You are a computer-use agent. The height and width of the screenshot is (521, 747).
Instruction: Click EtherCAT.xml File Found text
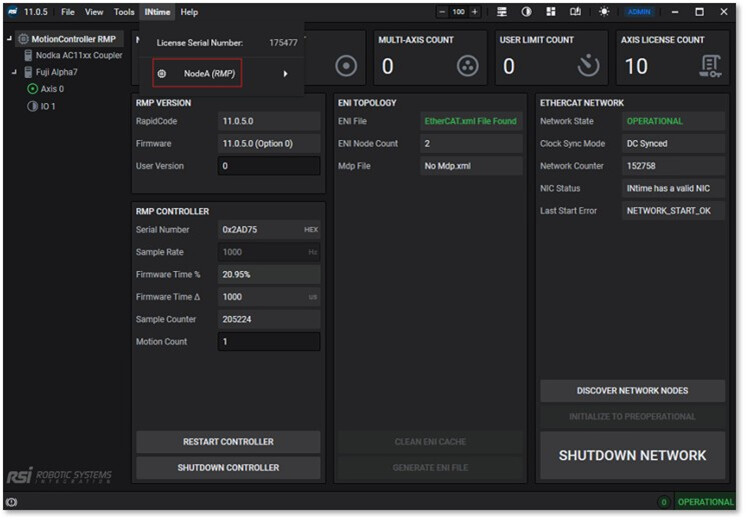[x=470, y=121]
